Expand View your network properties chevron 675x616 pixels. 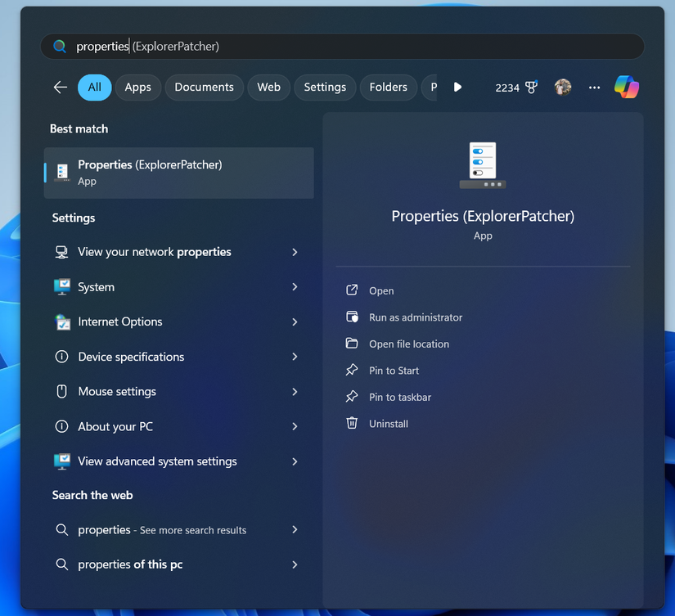(x=295, y=252)
